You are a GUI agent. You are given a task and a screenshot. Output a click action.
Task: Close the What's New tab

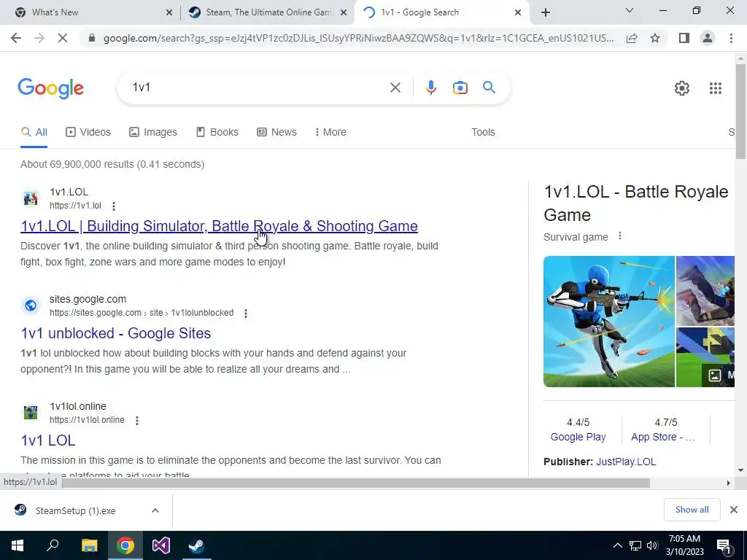click(x=169, y=13)
